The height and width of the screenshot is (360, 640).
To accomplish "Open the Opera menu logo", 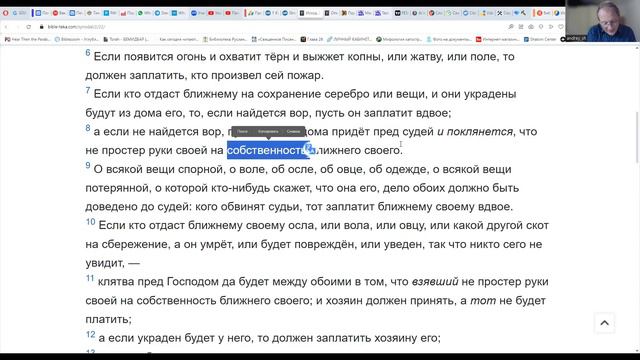I will pyautogui.click(x=6, y=13).
